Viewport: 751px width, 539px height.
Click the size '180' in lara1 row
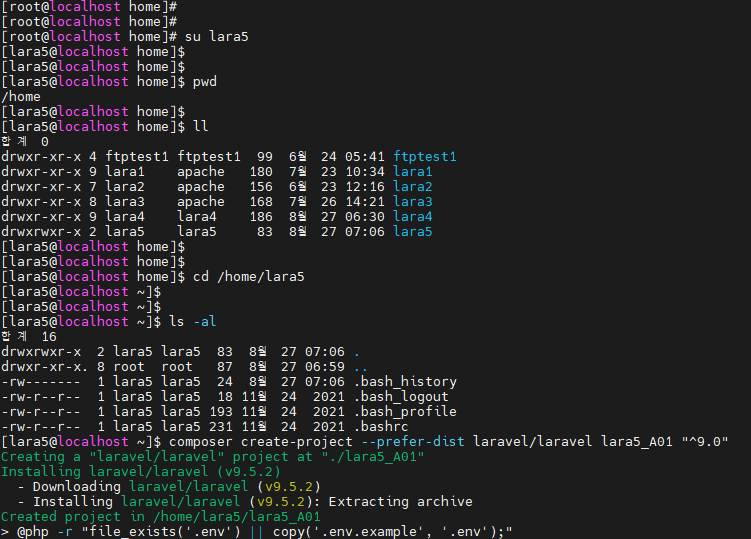[261, 172]
